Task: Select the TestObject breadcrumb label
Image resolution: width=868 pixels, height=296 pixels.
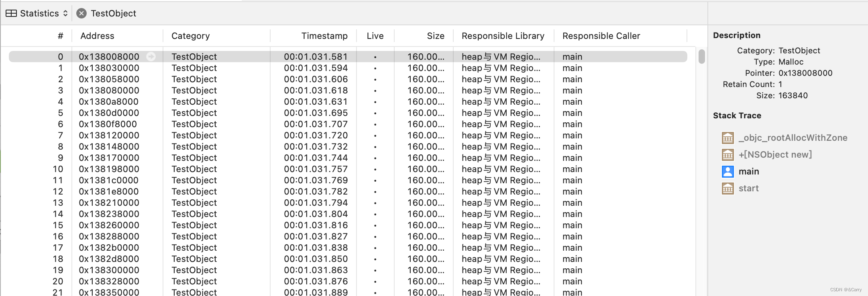Action: tap(113, 13)
